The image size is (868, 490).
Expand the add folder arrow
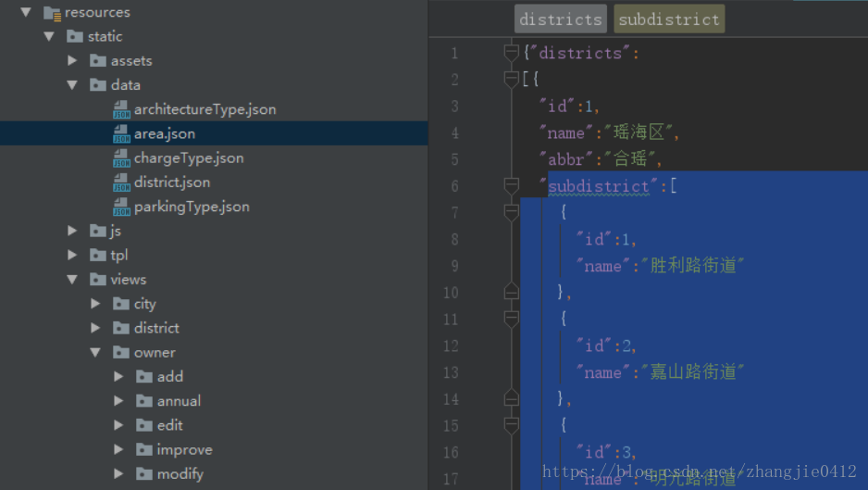coord(118,376)
